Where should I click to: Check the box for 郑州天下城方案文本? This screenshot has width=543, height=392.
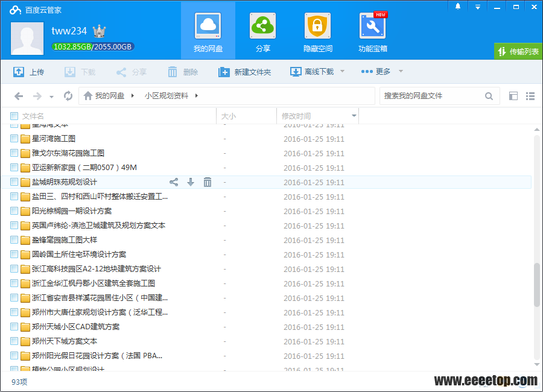[14, 341]
